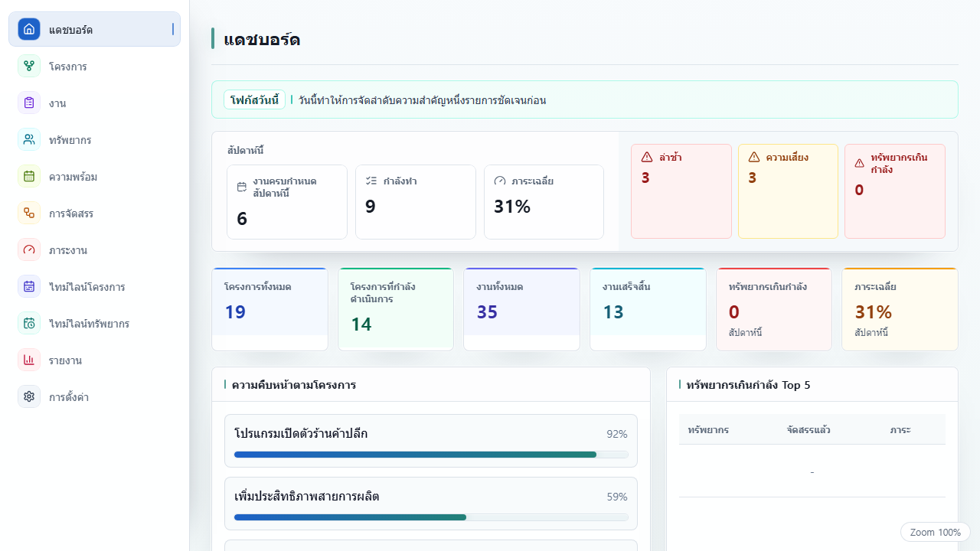The width and height of the screenshot is (980, 551).
Task: Click the ความพร้อม calendar icon
Action: [29, 176]
